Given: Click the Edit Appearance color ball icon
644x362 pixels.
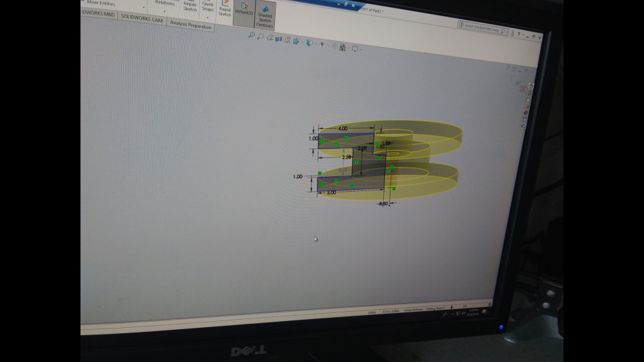Looking at the screenshot, I should pos(343,47).
